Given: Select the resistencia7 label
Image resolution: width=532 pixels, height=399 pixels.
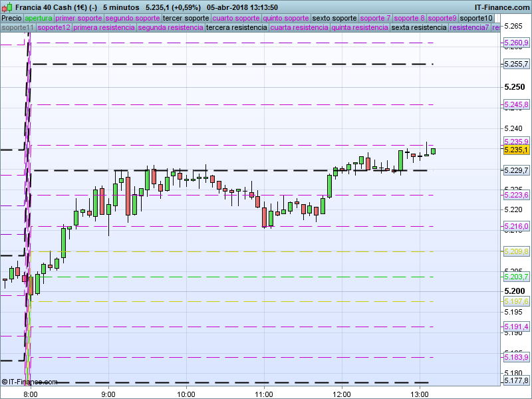Looking at the screenshot, I should 469,27.
